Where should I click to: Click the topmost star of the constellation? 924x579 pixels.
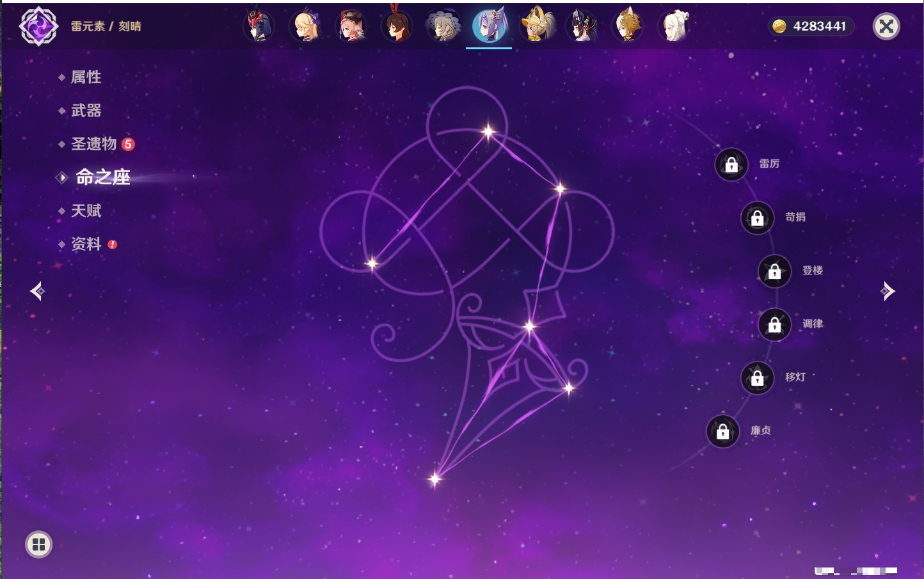point(488,132)
